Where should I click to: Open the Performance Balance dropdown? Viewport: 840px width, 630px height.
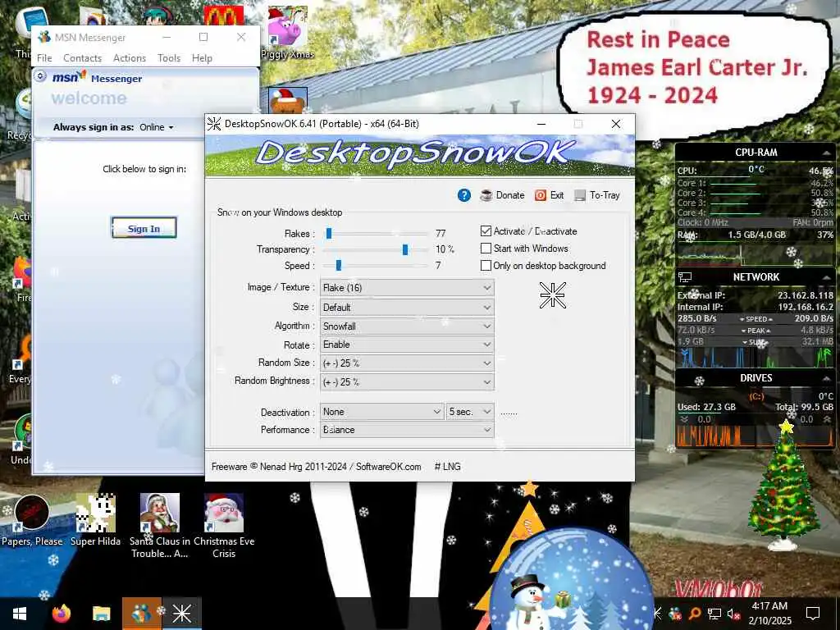407,430
